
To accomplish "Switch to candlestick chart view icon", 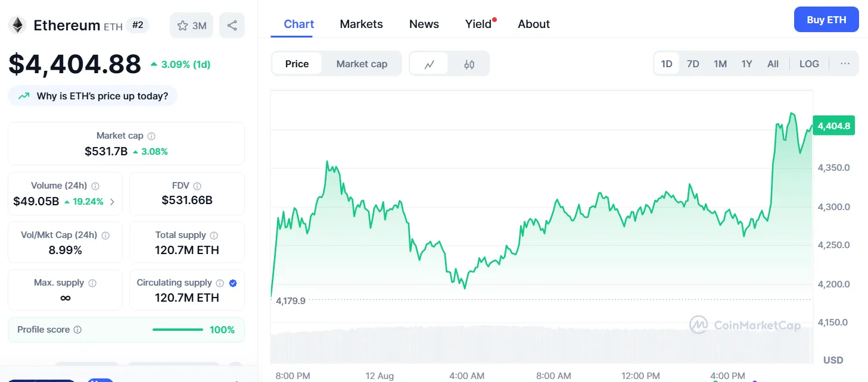I will point(469,64).
